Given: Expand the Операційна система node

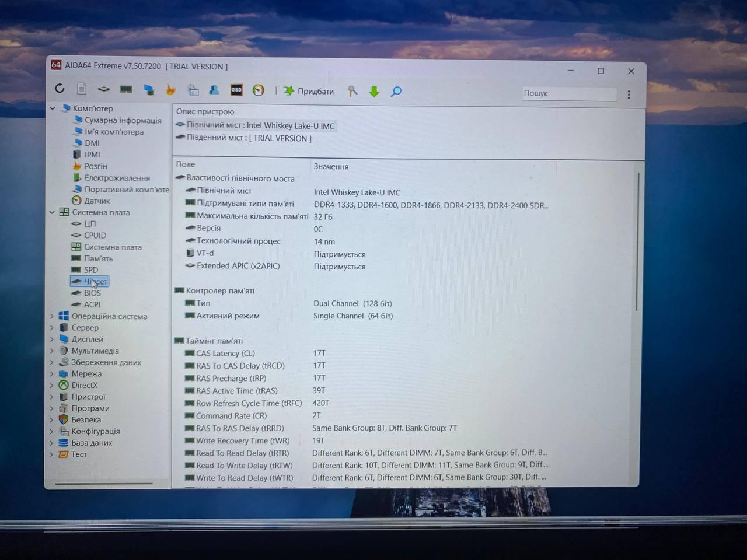Looking at the screenshot, I should pyautogui.click(x=51, y=316).
